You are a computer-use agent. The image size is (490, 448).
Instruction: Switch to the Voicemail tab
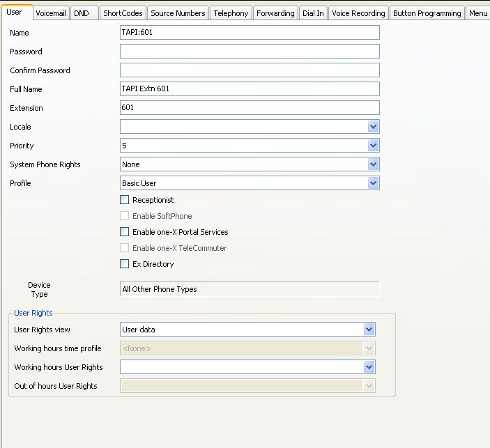pos(50,13)
